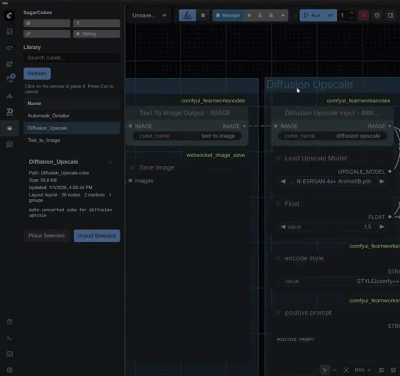Collapse the positive prompt node
Image resolution: width=400 pixels, height=376 pixels.
pos(278,313)
